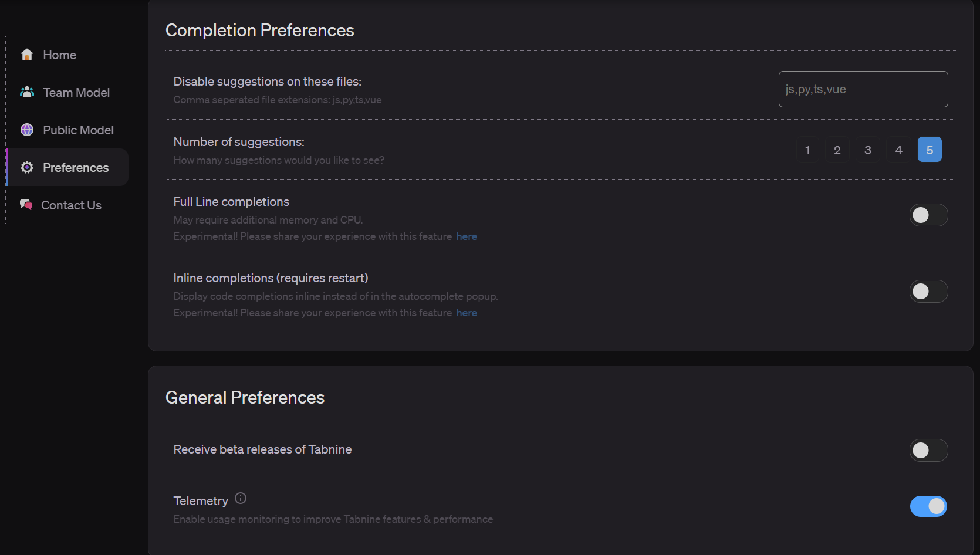The height and width of the screenshot is (555, 980).
Task: Open Contact Us via the chat icon
Action: [26, 205]
